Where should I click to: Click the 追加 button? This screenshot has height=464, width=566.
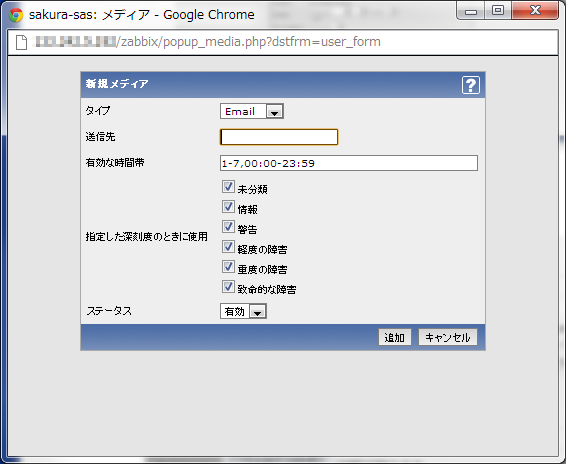pos(395,337)
